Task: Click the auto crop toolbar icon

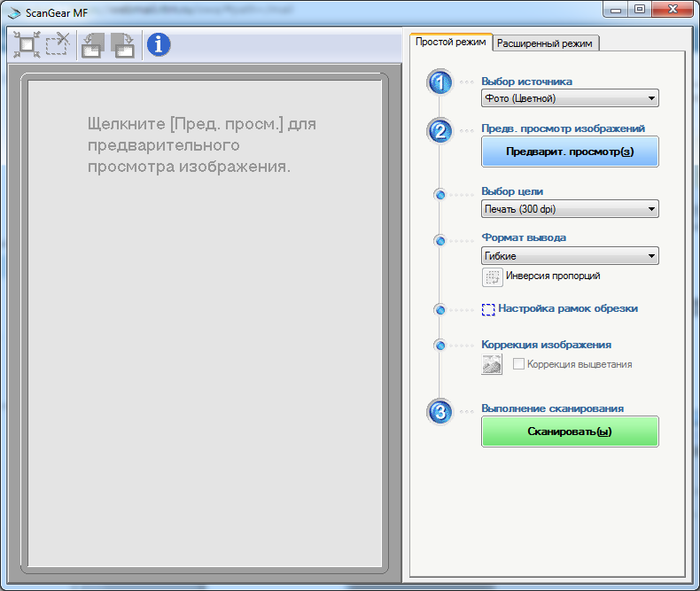Action: pos(27,44)
